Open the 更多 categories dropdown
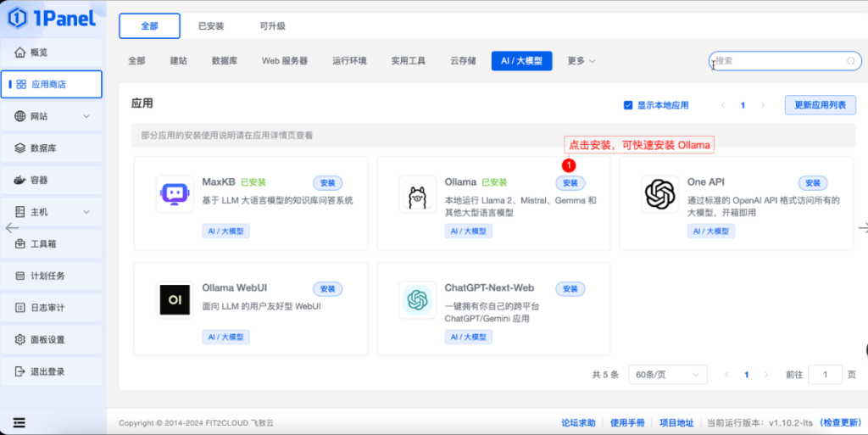The image size is (868, 435). click(x=581, y=61)
